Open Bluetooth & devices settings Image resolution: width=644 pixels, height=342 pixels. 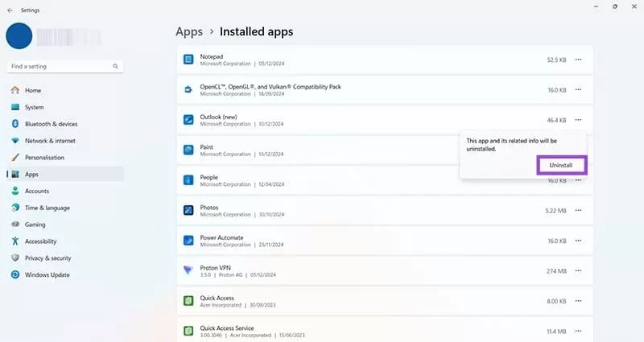pyautogui.click(x=51, y=124)
